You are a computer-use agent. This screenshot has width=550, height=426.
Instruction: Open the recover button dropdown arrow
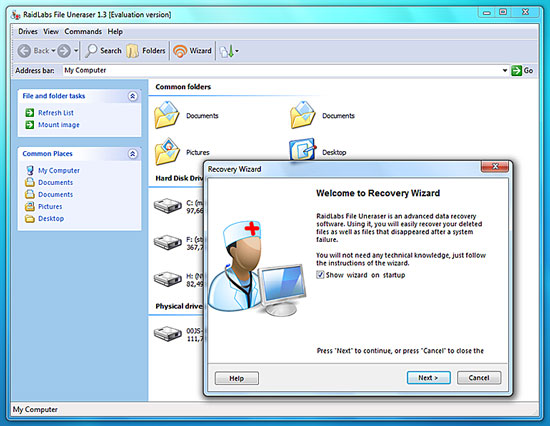tap(237, 51)
